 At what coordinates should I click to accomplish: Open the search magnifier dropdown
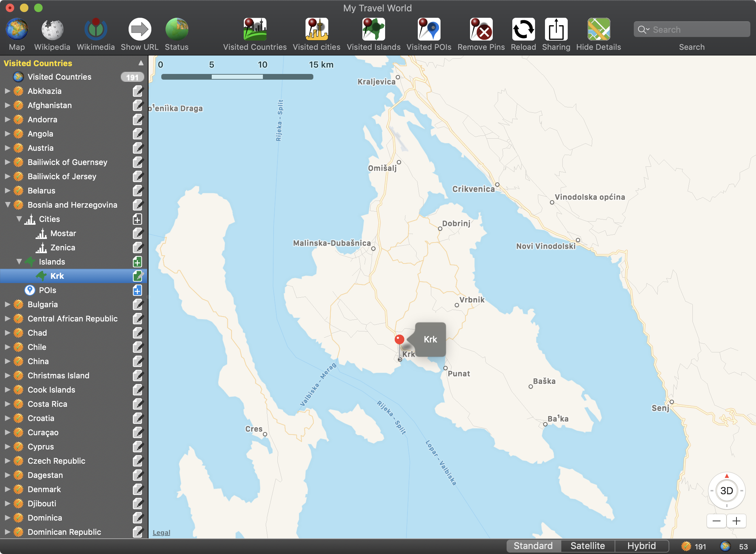(x=643, y=30)
